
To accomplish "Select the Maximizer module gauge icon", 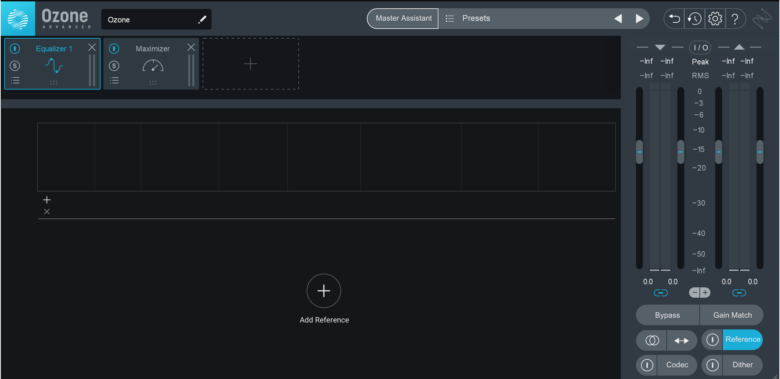I will pos(153,66).
